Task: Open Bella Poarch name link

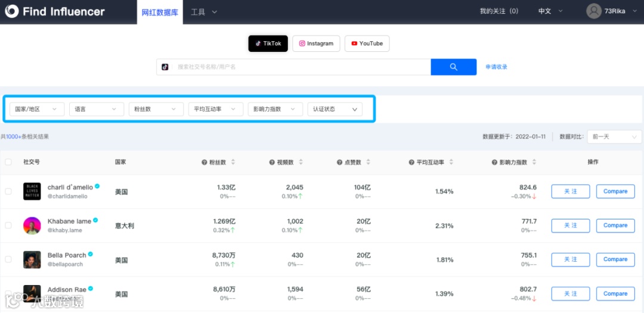Action: (67, 255)
